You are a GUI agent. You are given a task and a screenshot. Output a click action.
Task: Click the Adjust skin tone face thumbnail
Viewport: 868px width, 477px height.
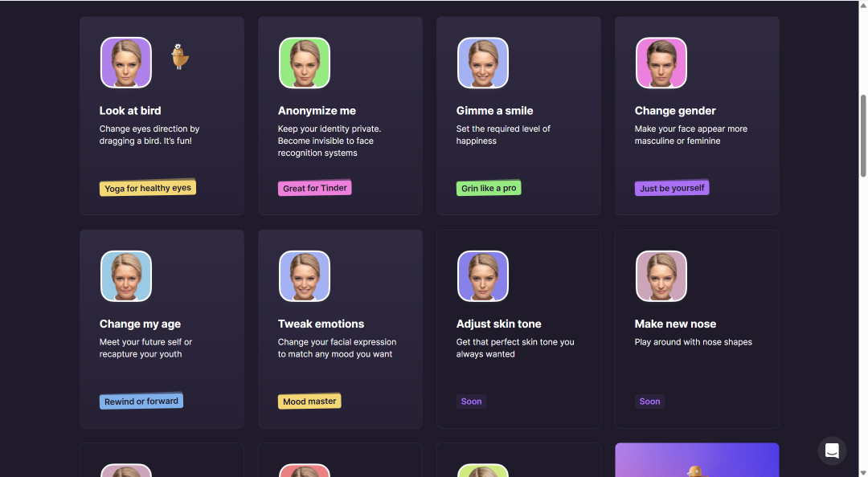[483, 276]
